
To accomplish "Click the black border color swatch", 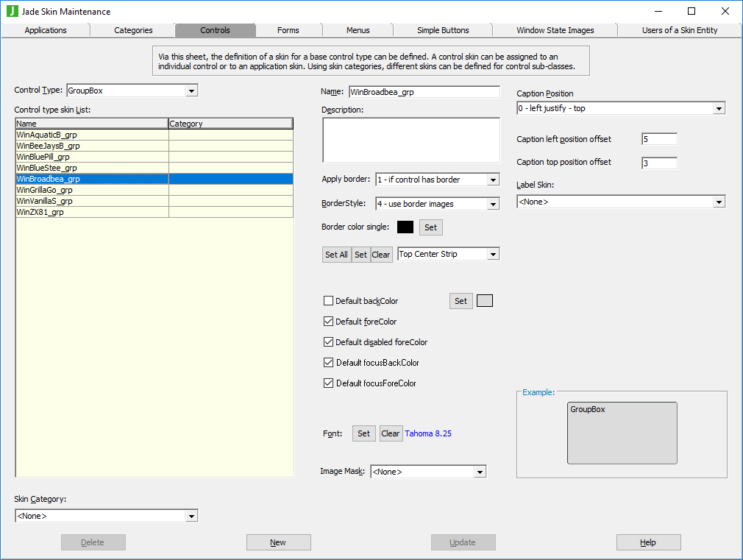I will (x=405, y=227).
